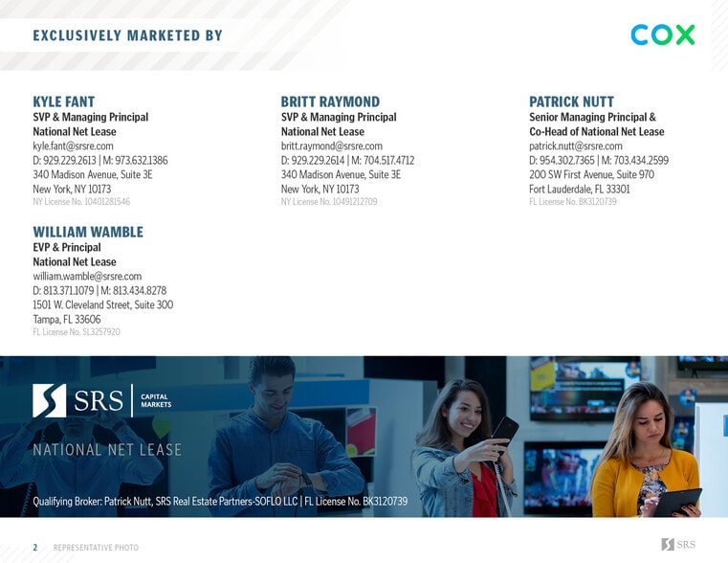Viewport: 728px width, 563px height.
Task: Click the SRS Capital Markets logo on the banner
Action: coord(102,400)
